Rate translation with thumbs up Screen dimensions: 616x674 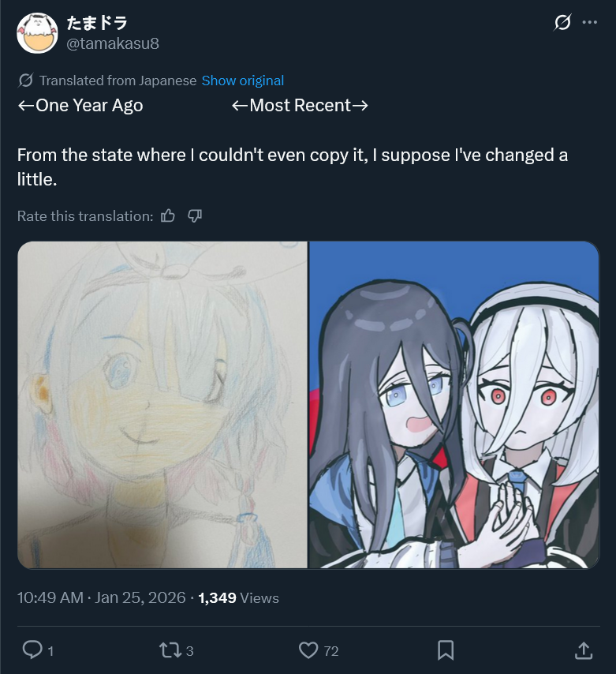(x=168, y=215)
